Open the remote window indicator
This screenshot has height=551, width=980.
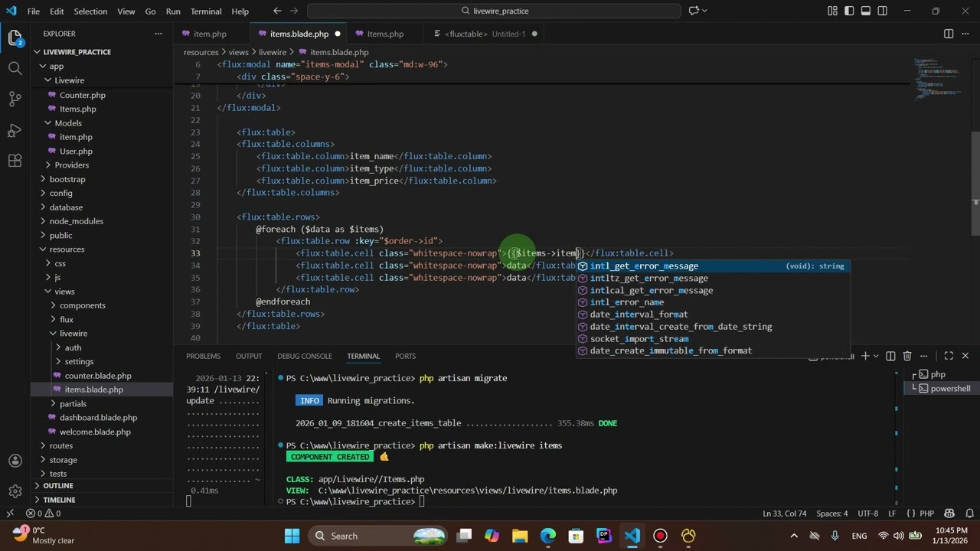[10, 514]
